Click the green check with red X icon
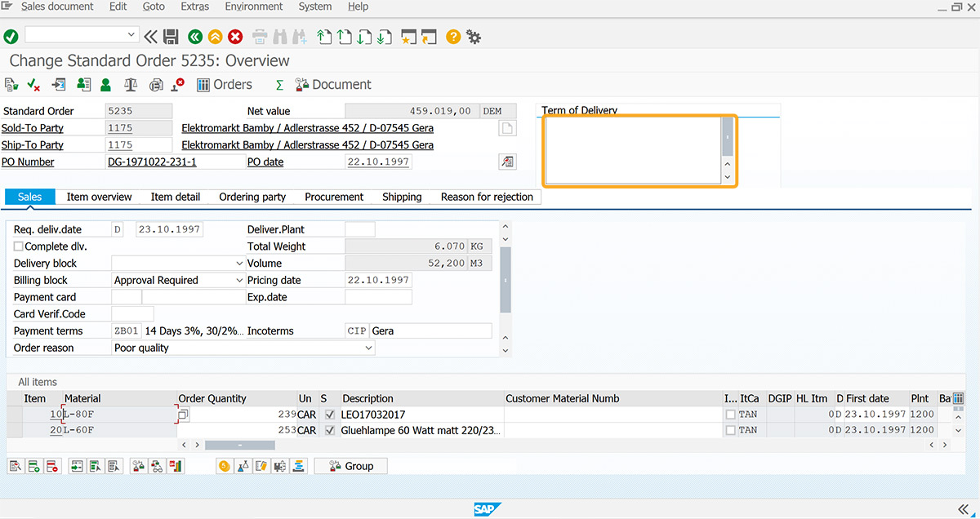 tap(33, 84)
